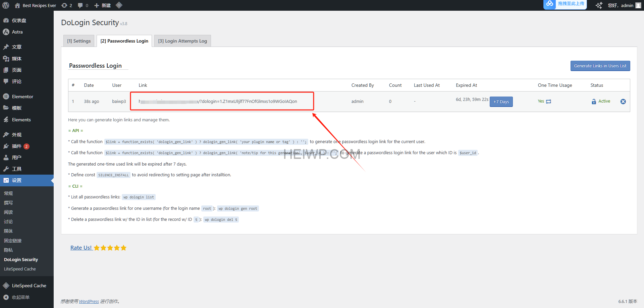Click the 6d, 23h, 59m 22s expiry text
This screenshot has width=644, height=308.
point(472,99)
